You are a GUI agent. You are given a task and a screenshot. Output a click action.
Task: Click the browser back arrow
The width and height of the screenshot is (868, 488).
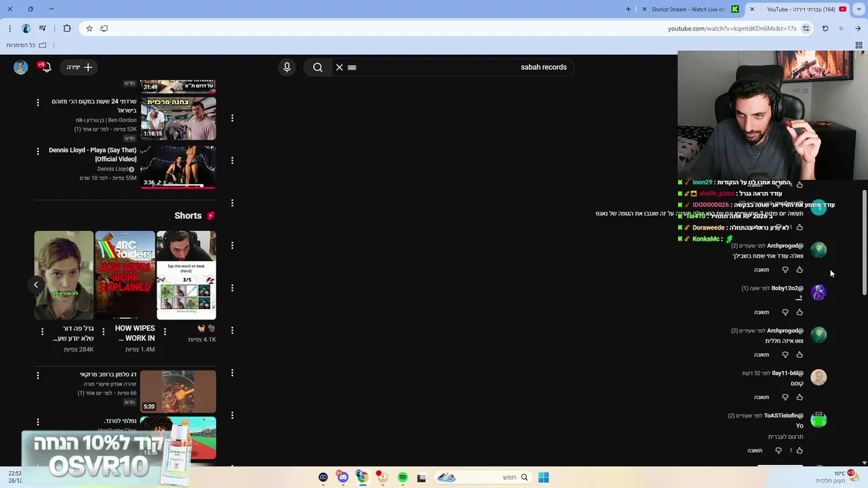point(842,28)
